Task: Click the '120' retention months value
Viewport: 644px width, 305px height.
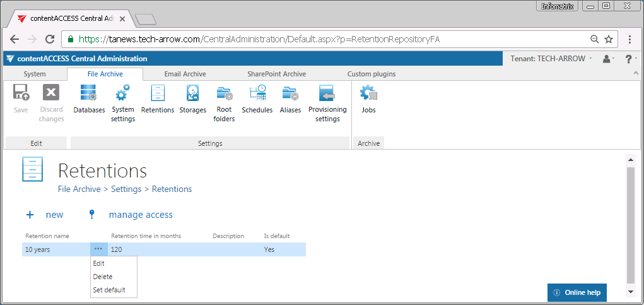Action: tap(116, 249)
